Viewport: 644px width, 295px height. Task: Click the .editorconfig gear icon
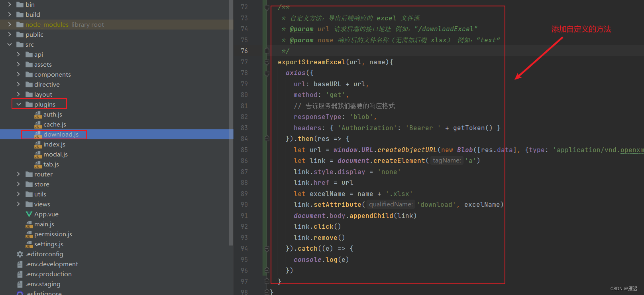click(x=20, y=254)
